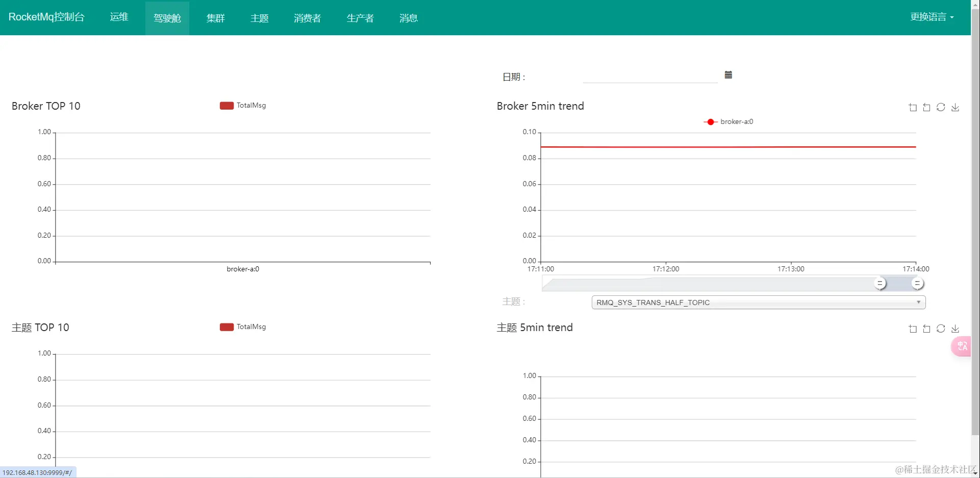Screen dimensions: 980x478
Task: Click the 日期 date input field
Action: (x=650, y=76)
